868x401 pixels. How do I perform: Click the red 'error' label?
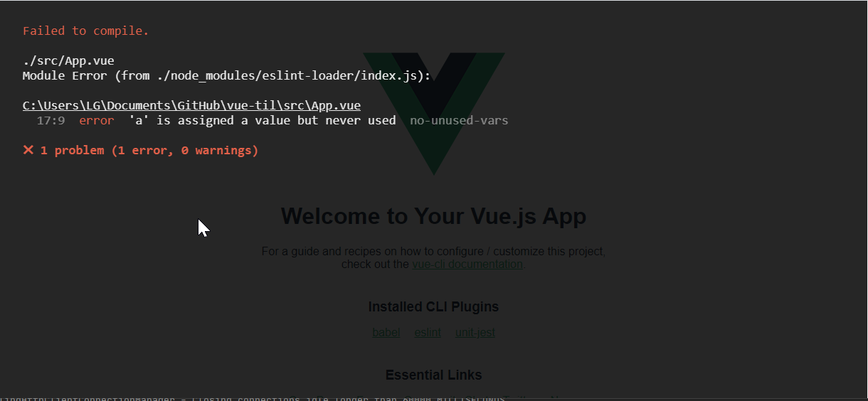point(96,121)
